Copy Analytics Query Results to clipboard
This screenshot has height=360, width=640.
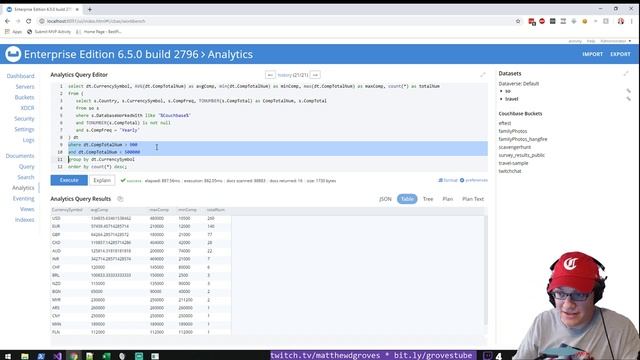tap(120, 199)
